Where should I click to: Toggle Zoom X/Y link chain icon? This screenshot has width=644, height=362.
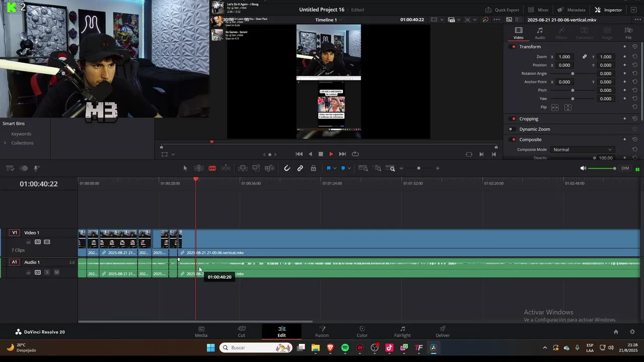[x=584, y=57]
